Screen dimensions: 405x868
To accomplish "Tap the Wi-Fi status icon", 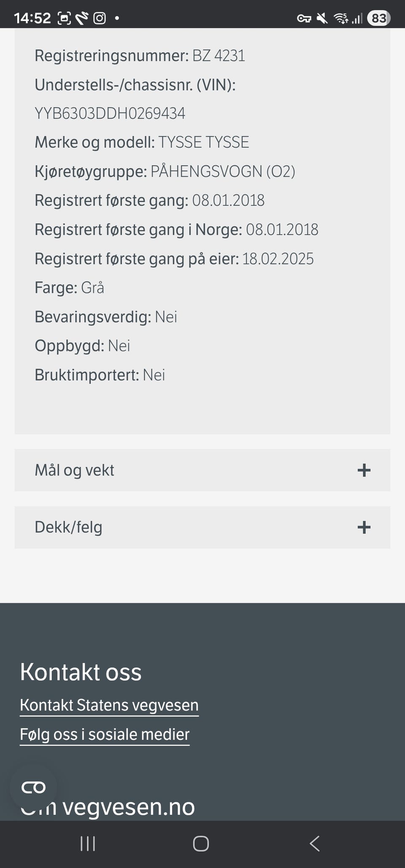I will 341,18.
